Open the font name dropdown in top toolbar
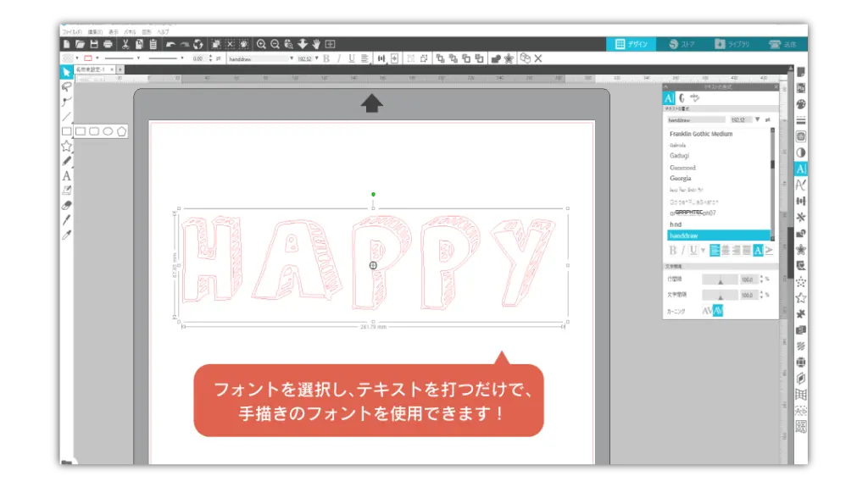 tap(292, 58)
